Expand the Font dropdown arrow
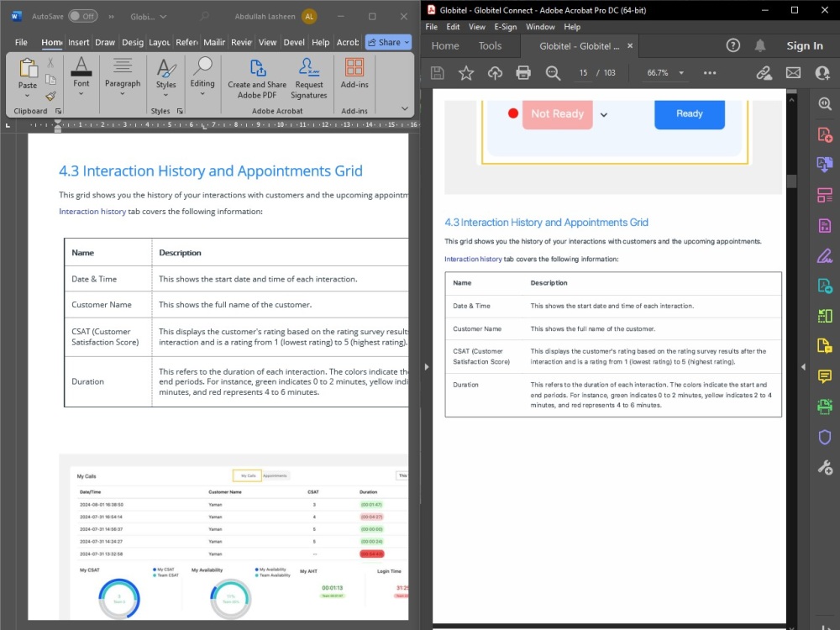This screenshot has width=840, height=630. (81, 94)
